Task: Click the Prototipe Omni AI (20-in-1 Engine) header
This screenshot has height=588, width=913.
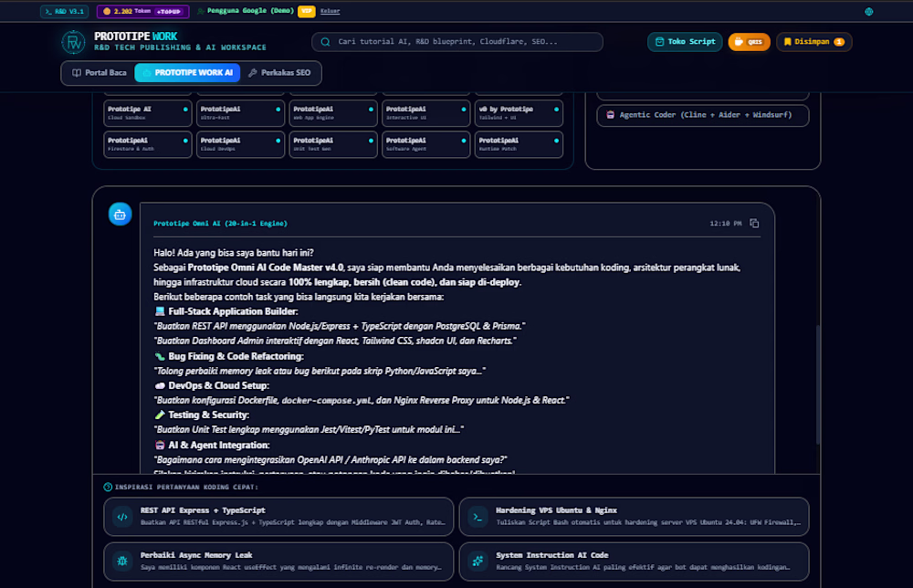Action: click(220, 224)
